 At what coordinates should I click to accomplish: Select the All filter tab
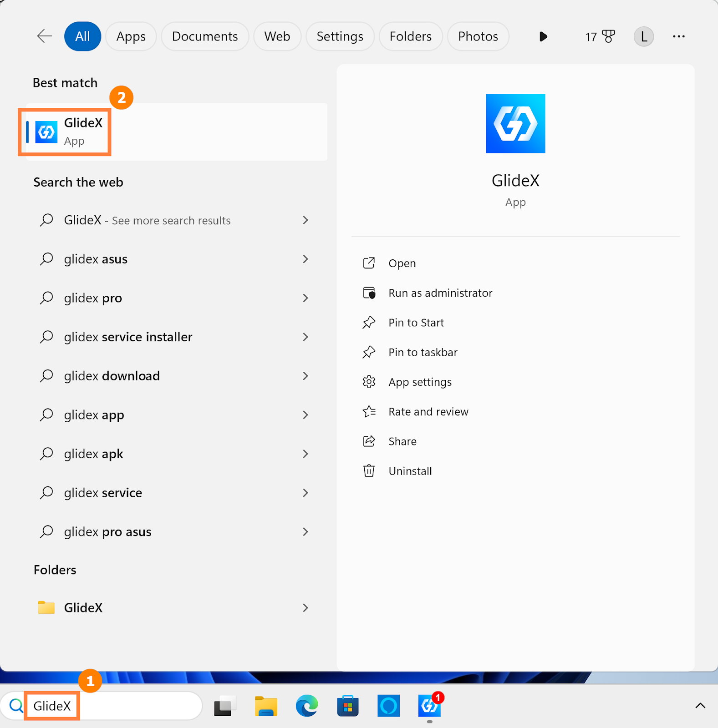click(x=82, y=36)
